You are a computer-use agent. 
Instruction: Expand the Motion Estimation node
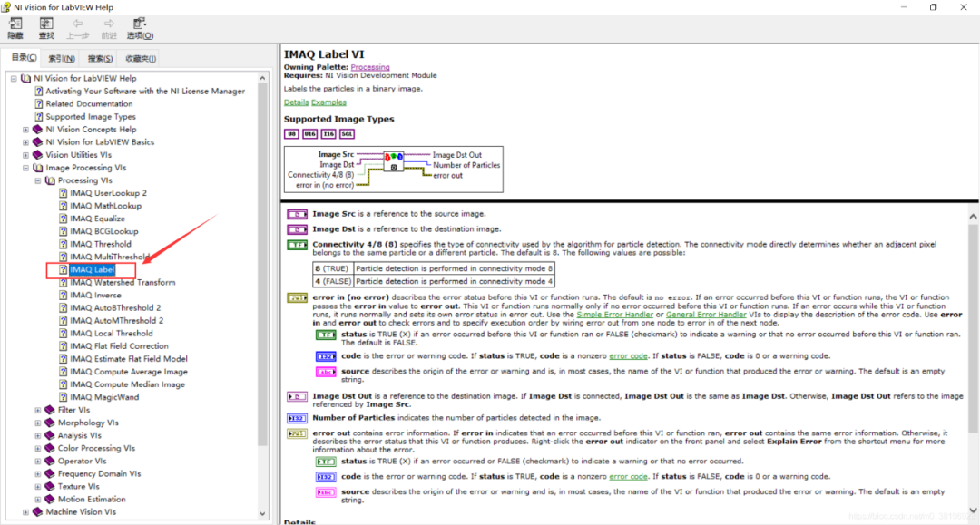38,500
